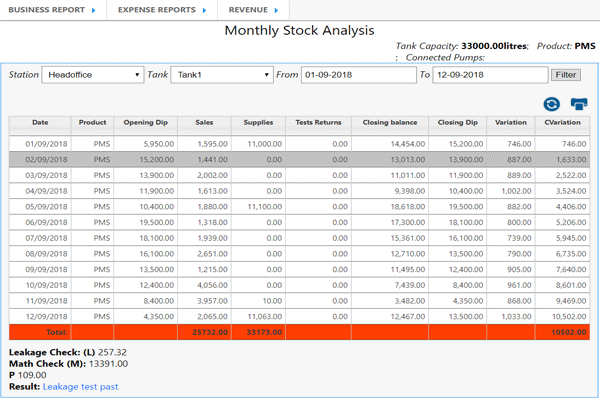Click the 2,002.00 sales value
The height and width of the screenshot is (400, 600).
coord(213,175)
